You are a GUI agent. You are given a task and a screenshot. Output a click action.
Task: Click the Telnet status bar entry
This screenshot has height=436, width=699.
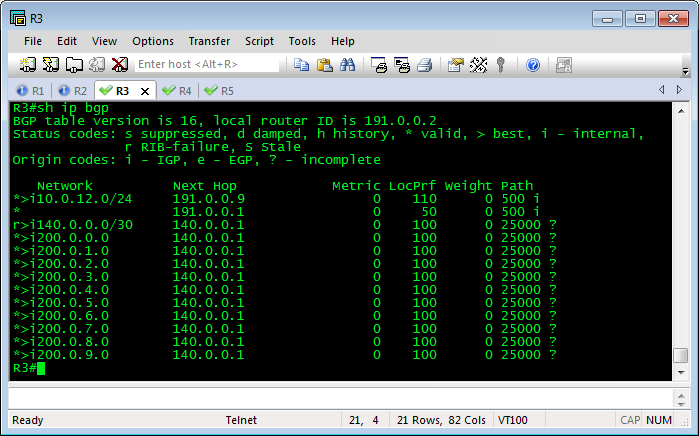tap(241, 420)
